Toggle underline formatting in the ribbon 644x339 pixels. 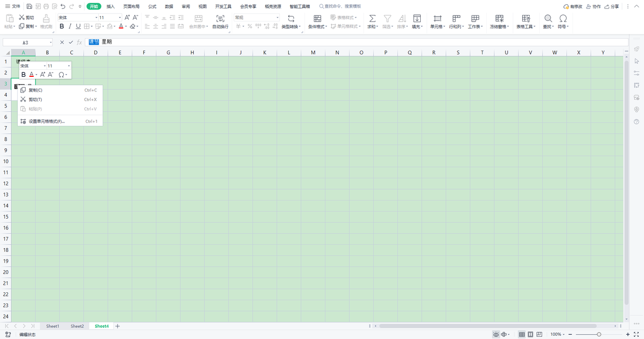pos(78,26)
